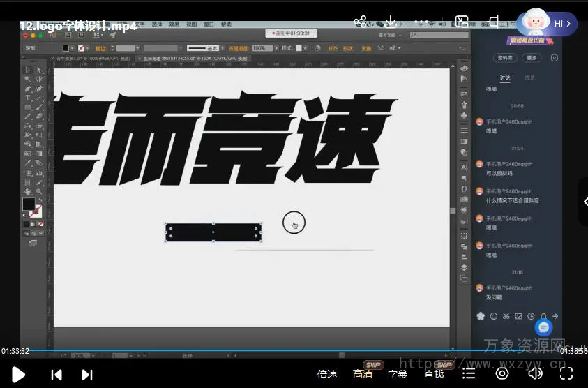Switch to the 讨论 tab

pyautogui.click(x=505, y=78)
